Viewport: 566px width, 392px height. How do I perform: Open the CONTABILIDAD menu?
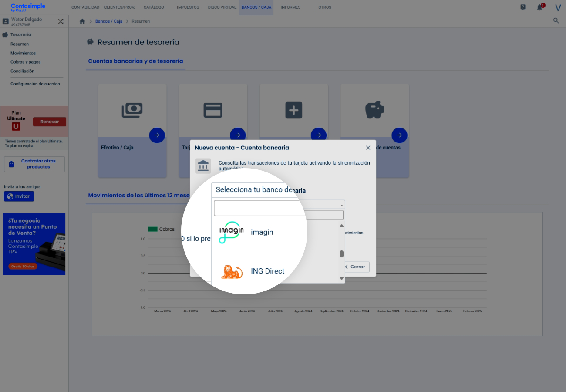click(x=85, y=7)
